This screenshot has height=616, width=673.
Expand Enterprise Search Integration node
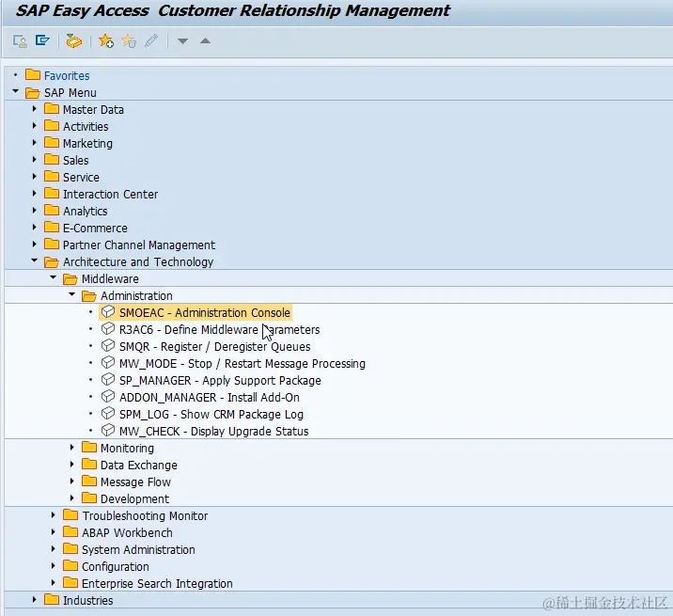pyautogui.click(x=54, y=583)
